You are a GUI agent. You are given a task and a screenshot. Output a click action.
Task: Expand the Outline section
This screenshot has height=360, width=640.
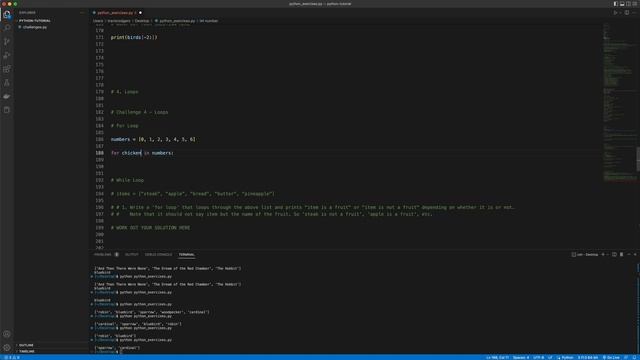26,345
